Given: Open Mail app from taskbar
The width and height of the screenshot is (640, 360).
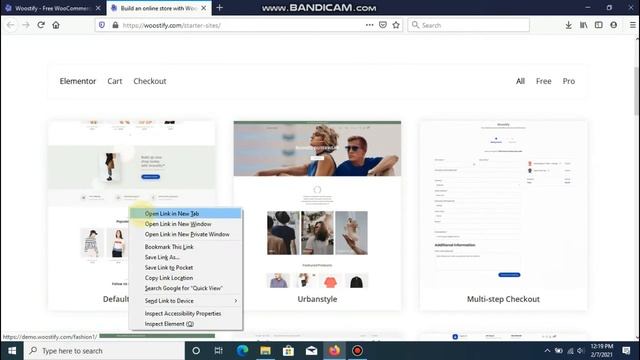Looking at the screenshot, I should [x=311, y=351].
